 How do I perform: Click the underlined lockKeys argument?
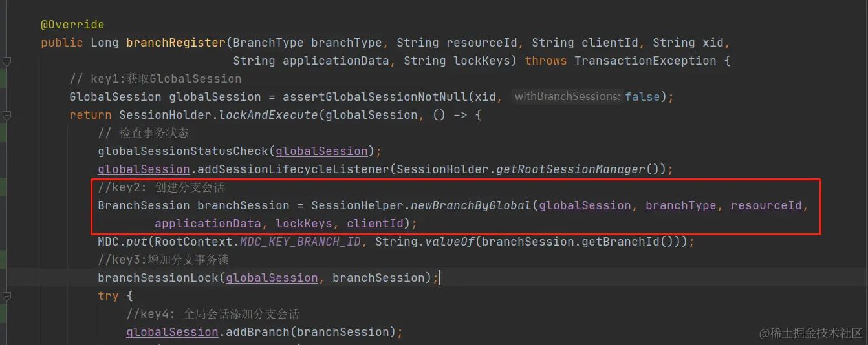coord(304,224)
